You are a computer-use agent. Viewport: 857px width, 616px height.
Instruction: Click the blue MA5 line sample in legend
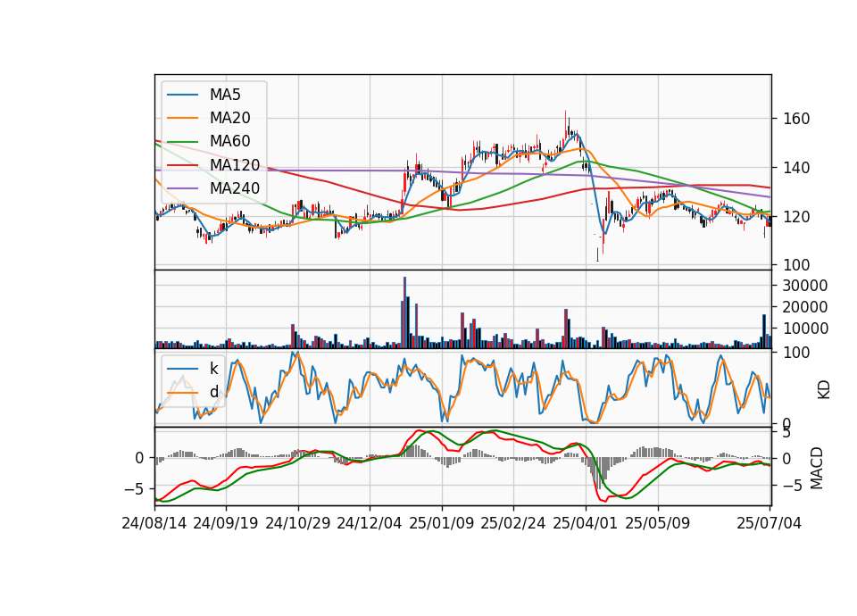(x=182, y=95)
